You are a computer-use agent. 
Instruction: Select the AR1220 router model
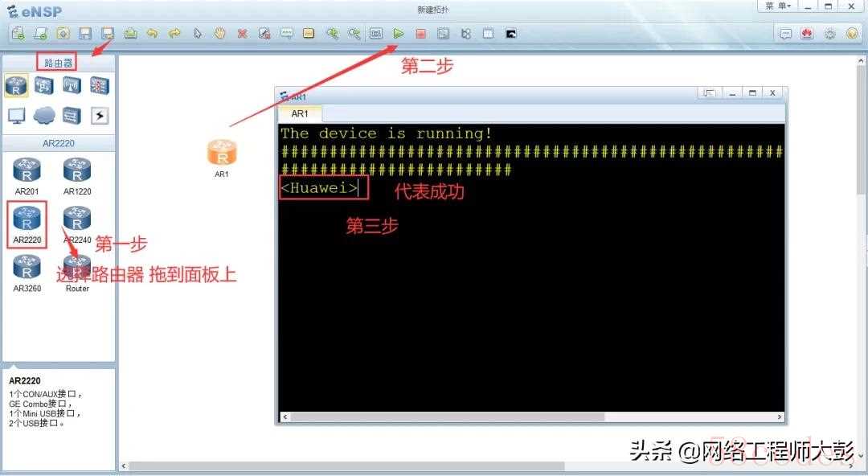coord(77,176)
